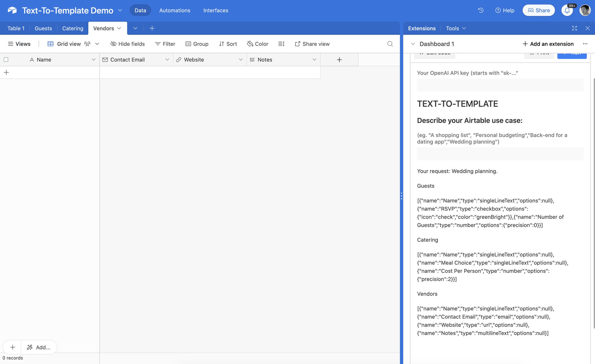
Task: Add a new field with the plus icon
Action: pos(339,60)
